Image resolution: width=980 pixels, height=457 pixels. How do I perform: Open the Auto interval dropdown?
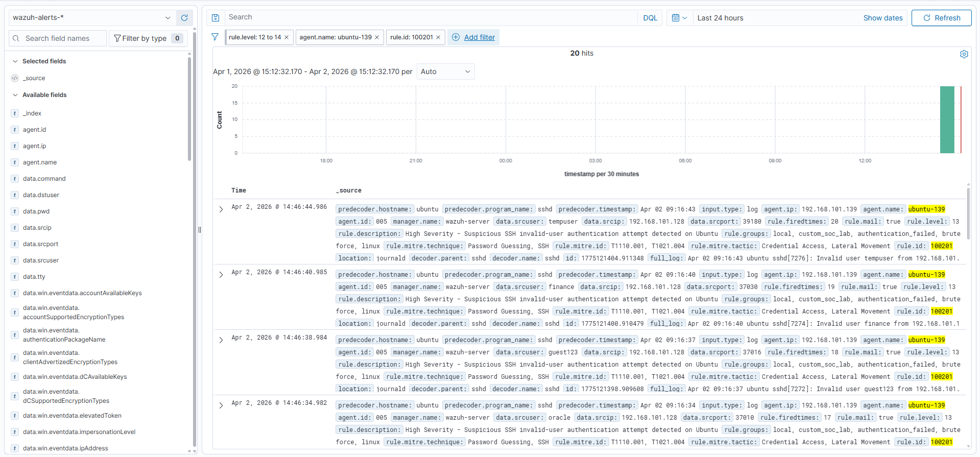[445, 71]
